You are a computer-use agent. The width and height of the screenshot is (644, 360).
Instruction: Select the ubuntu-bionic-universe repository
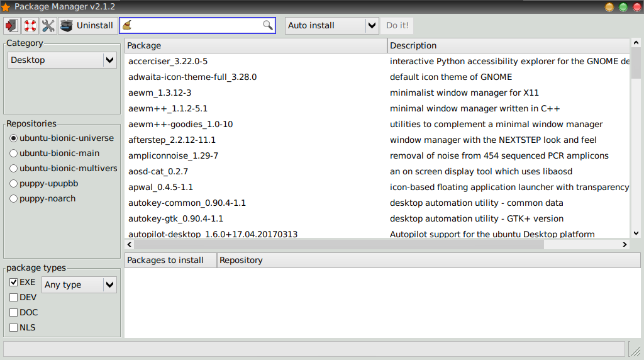click(62, 138)
